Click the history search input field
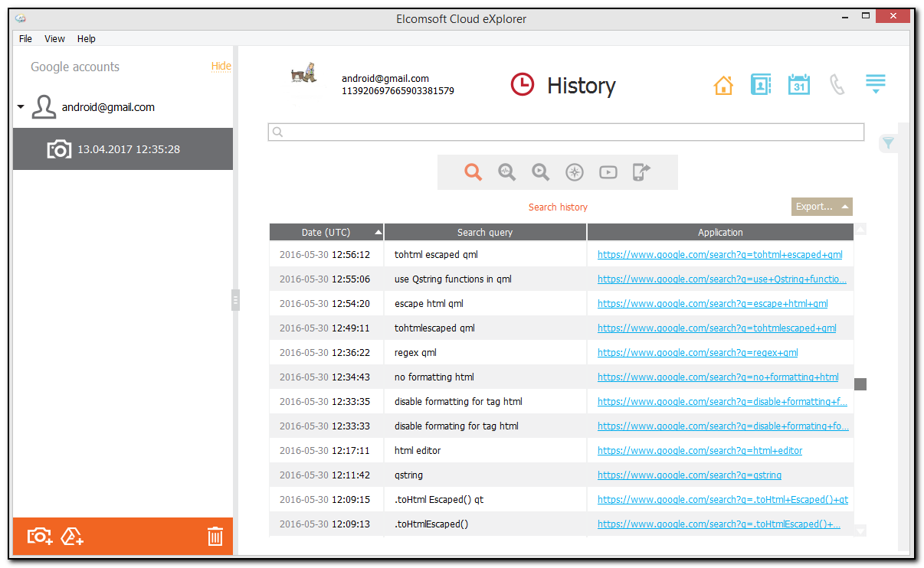Viewport: 924px width, 568px height. (x=567, y=132)
